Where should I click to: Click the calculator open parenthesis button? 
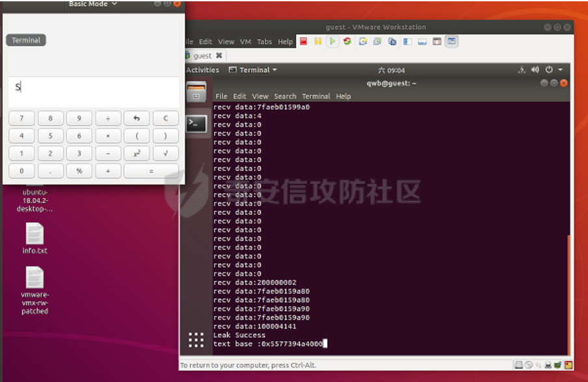click(137, 136)
